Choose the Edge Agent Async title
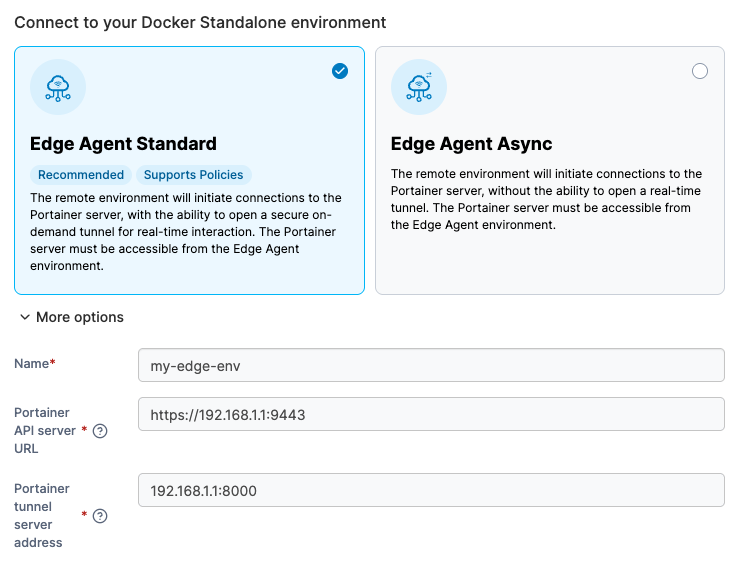This screenshot has width=738, height=562. [471, 144]
